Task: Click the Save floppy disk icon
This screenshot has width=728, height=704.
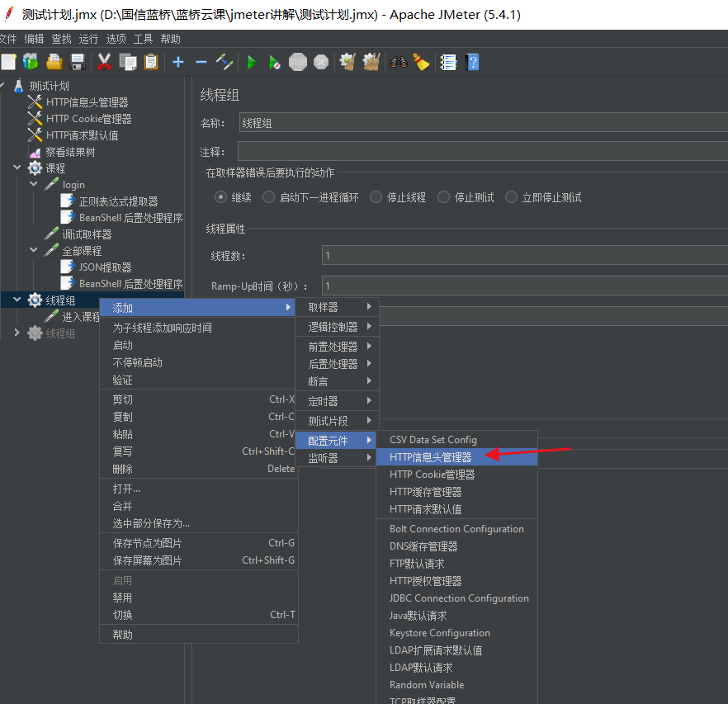Action: [x=78, y=62]
